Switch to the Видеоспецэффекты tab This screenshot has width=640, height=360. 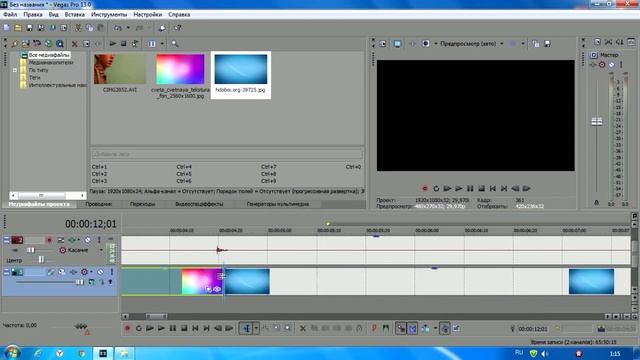click(x=199, y=204)
